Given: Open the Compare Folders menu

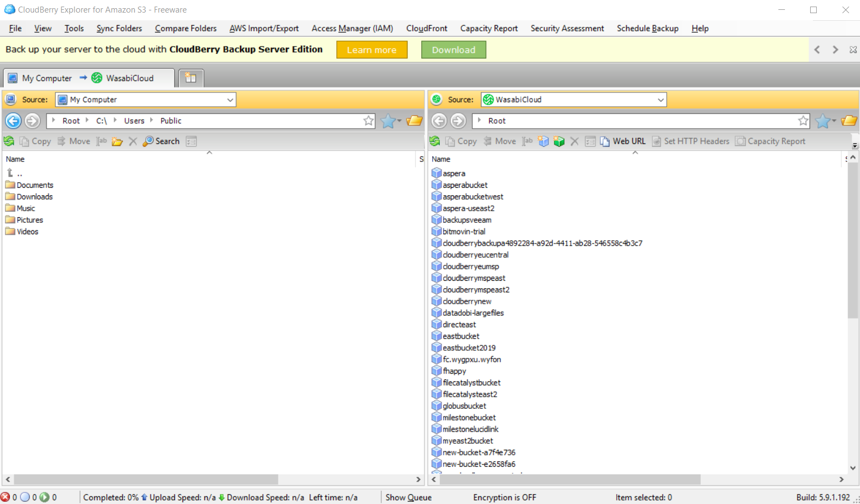Looking at the screenshot, I should 186,28.
